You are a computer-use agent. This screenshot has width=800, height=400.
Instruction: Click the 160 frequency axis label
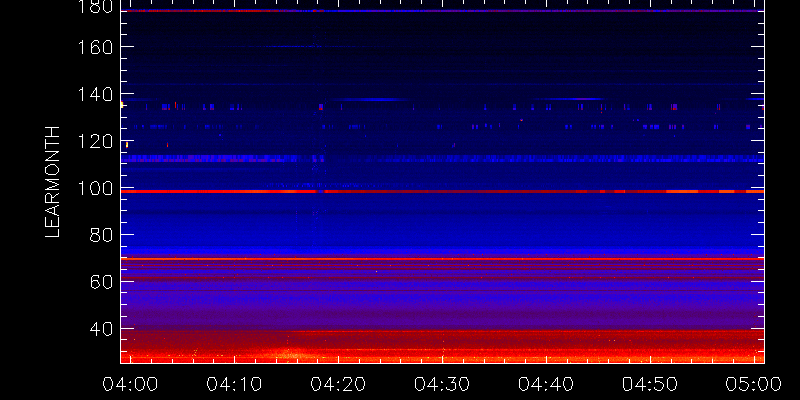click(x=95, y=47)
